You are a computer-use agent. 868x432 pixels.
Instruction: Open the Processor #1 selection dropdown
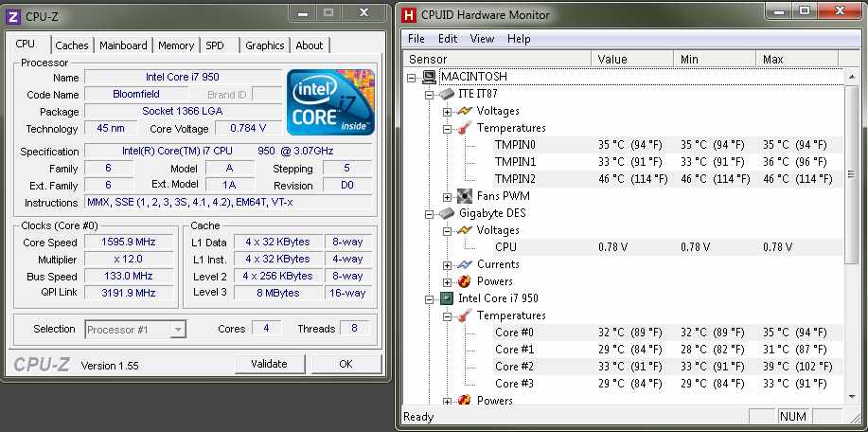coord(178,330)
